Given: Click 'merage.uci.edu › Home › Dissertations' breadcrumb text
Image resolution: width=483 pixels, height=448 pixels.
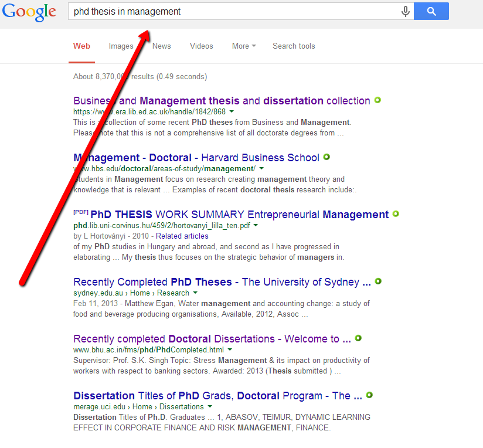Looking at the screenshot, I should coord(138,407).
